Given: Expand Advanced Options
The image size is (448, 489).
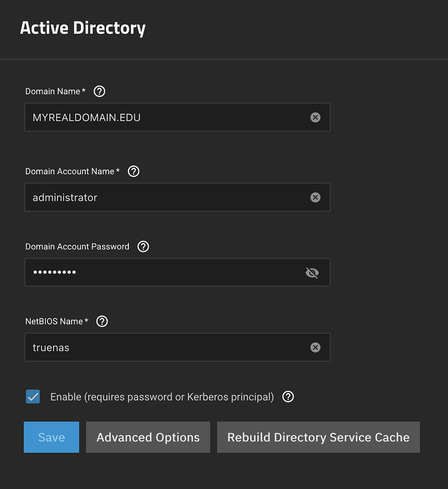Looking at the screenshot, I should click(148, 437).
